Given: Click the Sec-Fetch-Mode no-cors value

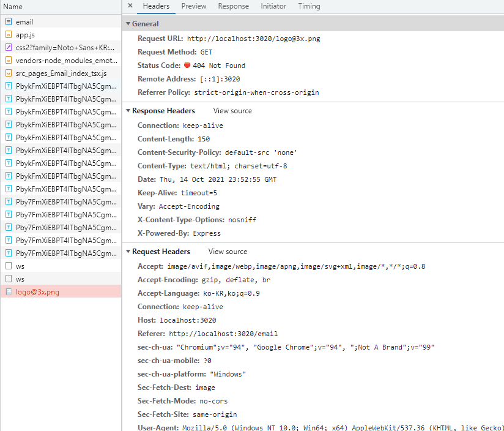Looking at the screenshot, I should 213,402.
